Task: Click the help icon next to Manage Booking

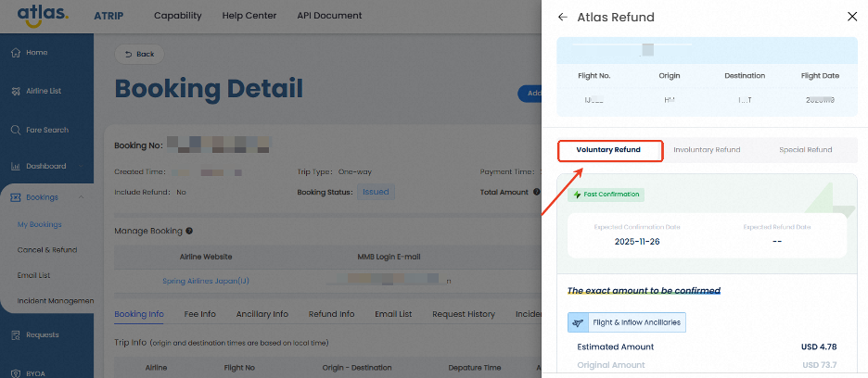Action: coord(189,231)
